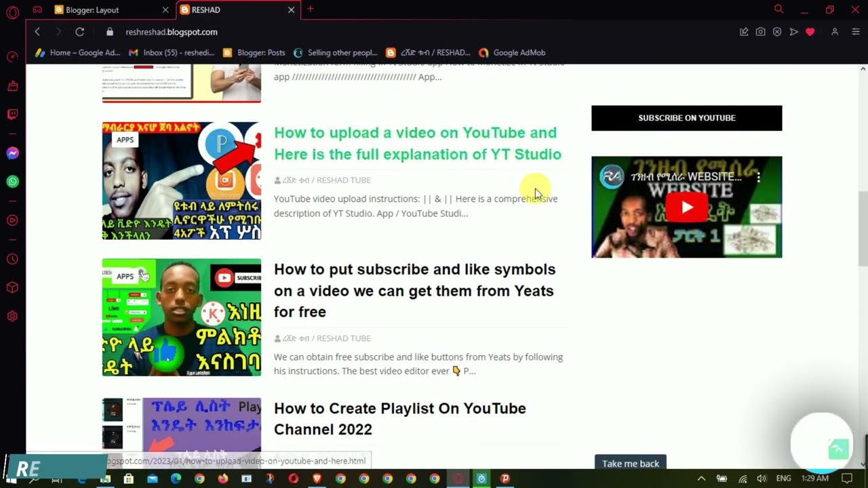Open Selling other peopl... bookmark

coord(335,52)
